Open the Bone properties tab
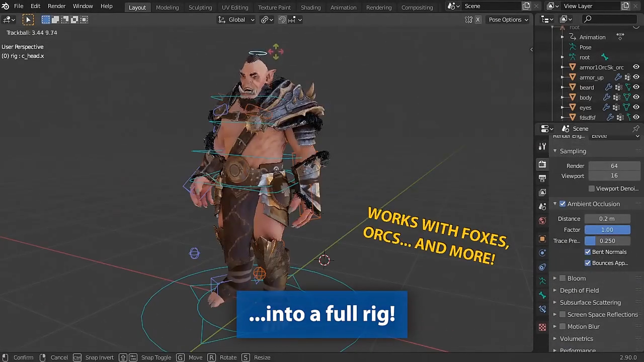The width and height of the screenshot is (644, 362). [542, 295]
